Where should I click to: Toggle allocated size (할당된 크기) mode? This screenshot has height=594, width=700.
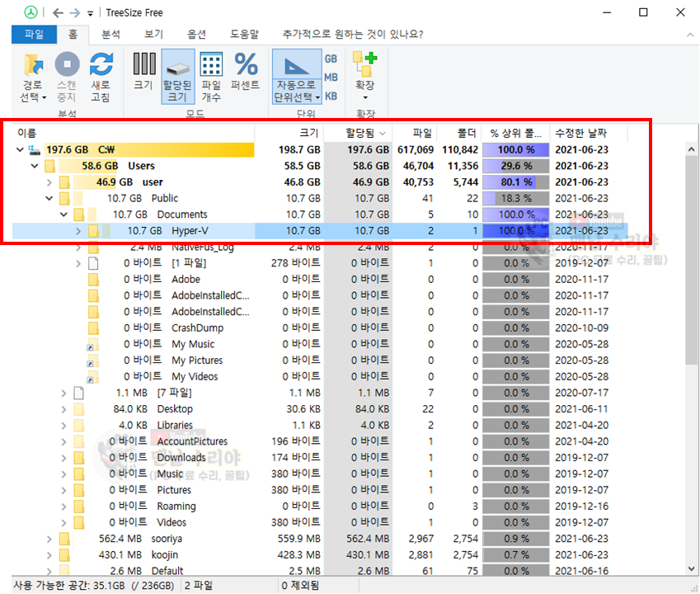pos(177,77)
